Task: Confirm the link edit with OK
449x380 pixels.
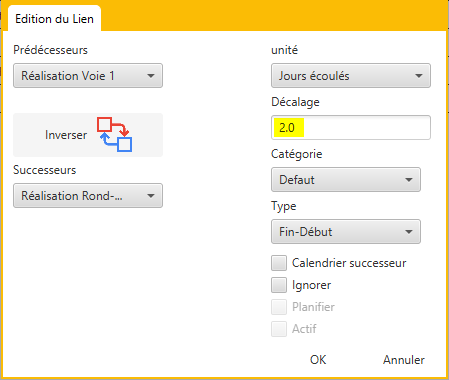Action: pyautogui.click(x=318, y=360)
